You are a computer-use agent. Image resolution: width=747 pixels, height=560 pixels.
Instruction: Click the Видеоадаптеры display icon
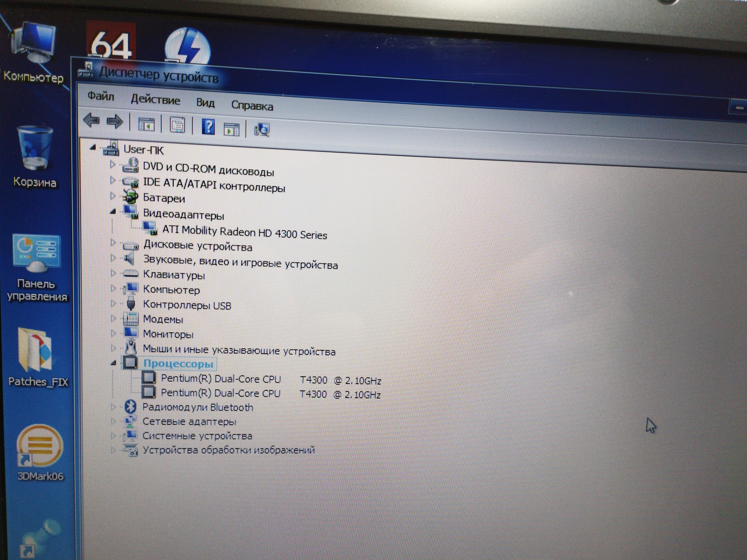[131, 212]
